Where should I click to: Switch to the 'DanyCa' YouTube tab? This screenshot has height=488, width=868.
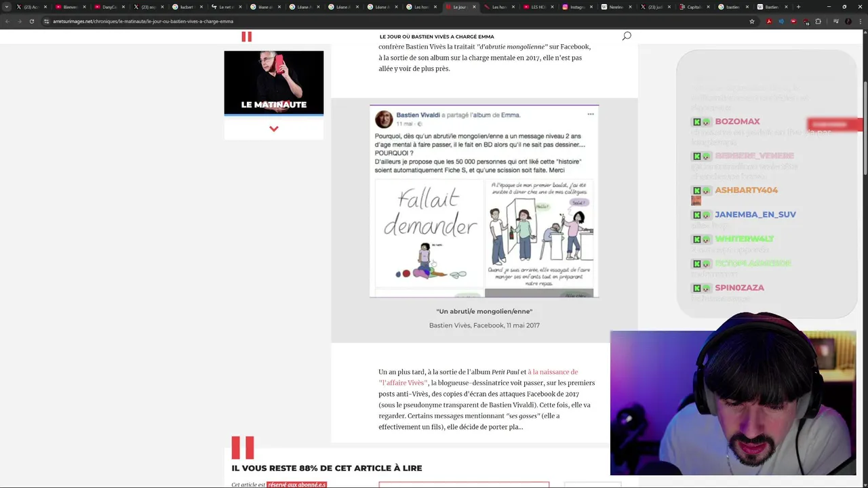109,7
